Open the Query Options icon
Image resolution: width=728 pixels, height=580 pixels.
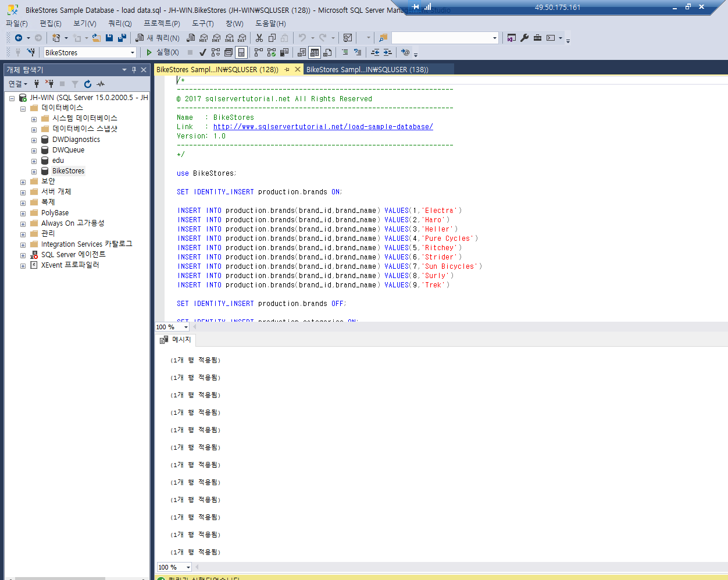(x=229, y=52)
